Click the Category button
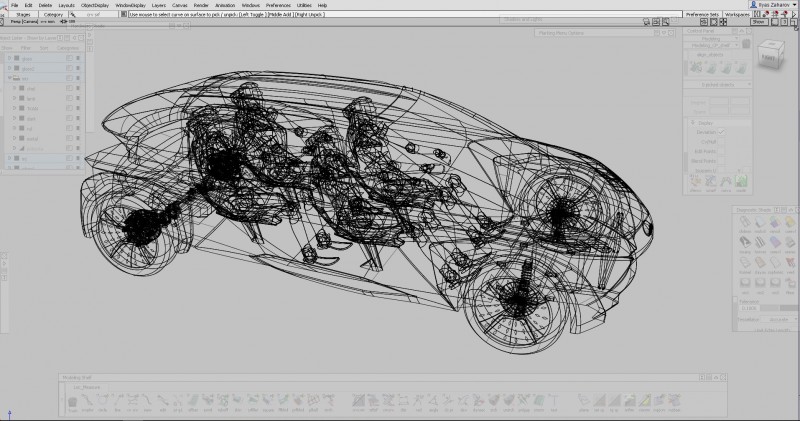 (x=53, y=14)
